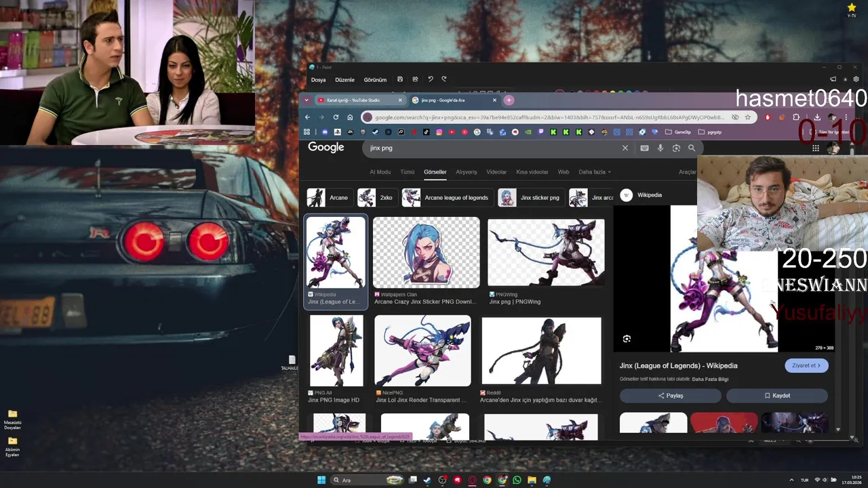
Task: Click Jinx (League of Legends) - Wikipedia title
Action: pyautogui.click(x=678, y=366)
